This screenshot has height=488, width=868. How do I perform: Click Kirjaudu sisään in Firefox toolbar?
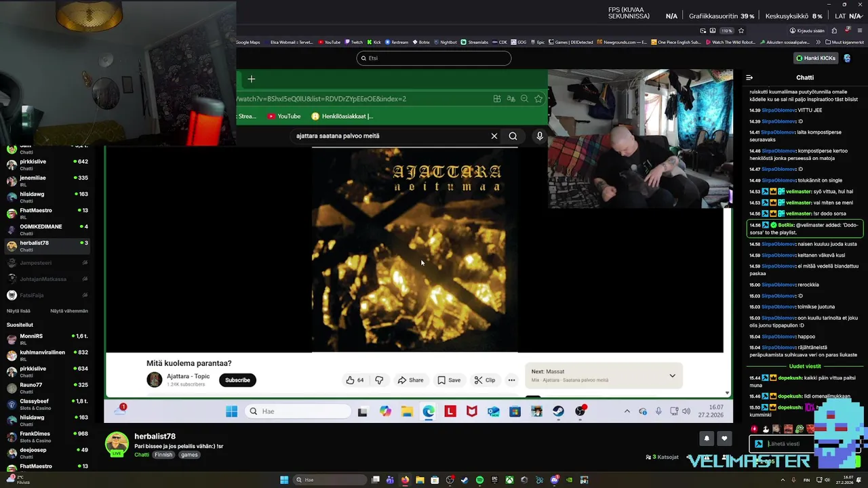(806, 30)
